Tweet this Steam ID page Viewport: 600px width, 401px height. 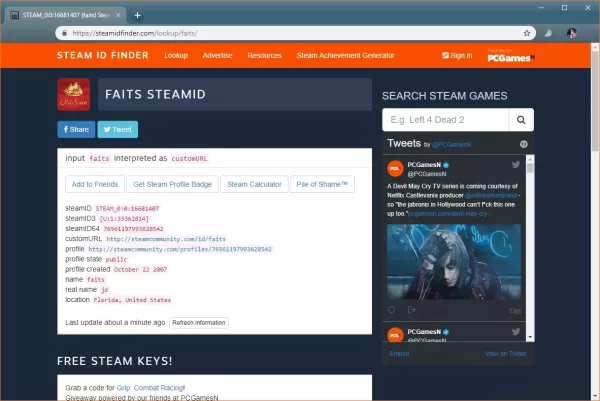tap(118, 129)
